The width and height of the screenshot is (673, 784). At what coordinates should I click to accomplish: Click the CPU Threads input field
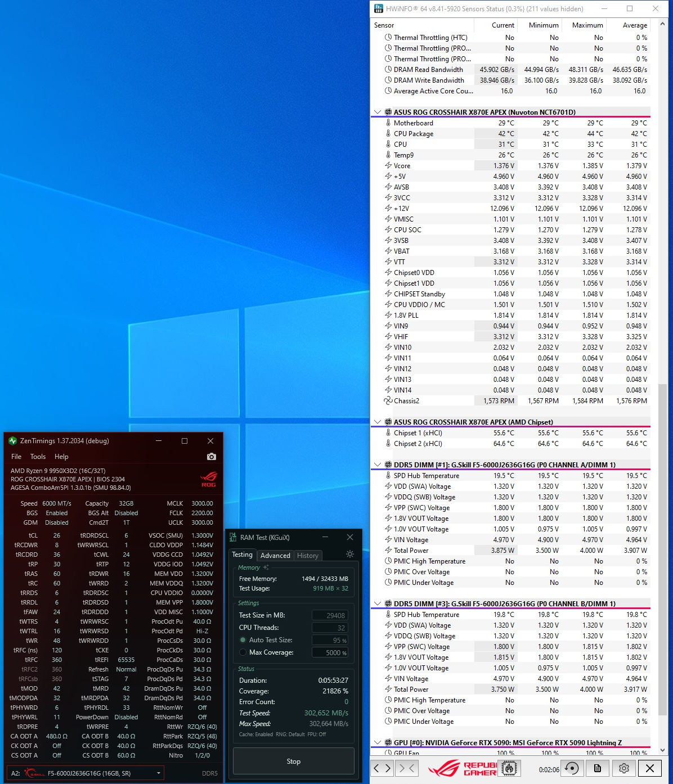(x=330, y=628)
